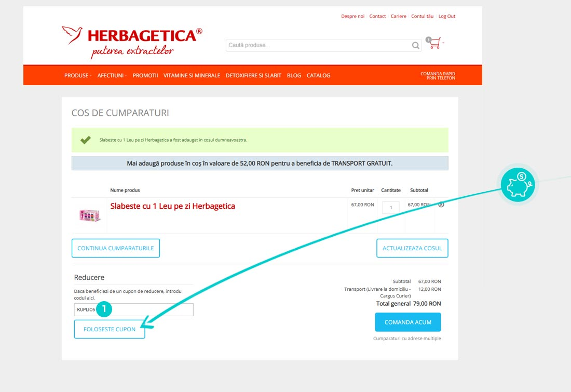Remove product with the X icon
This screenshot has width=571, height=392.
point(441,205)
